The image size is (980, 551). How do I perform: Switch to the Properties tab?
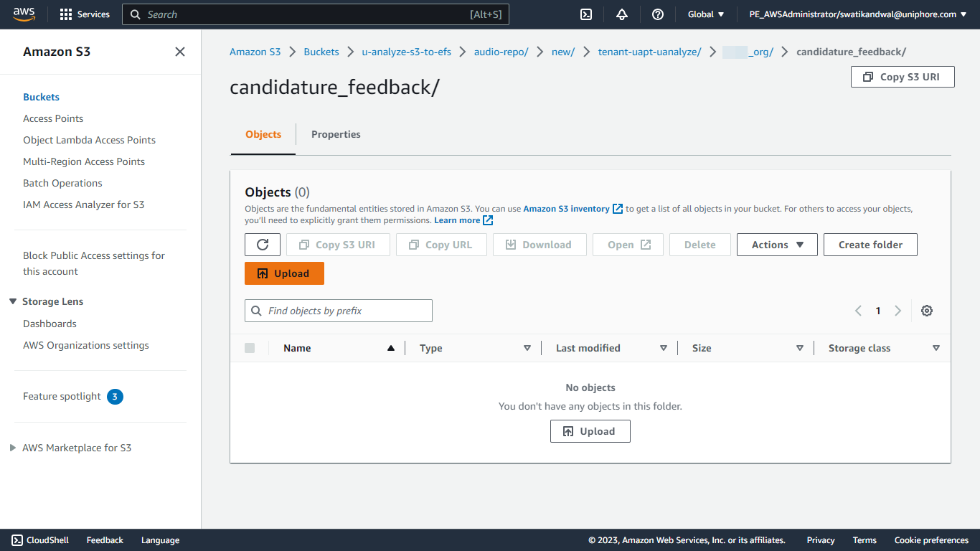(x=336, y=134)
